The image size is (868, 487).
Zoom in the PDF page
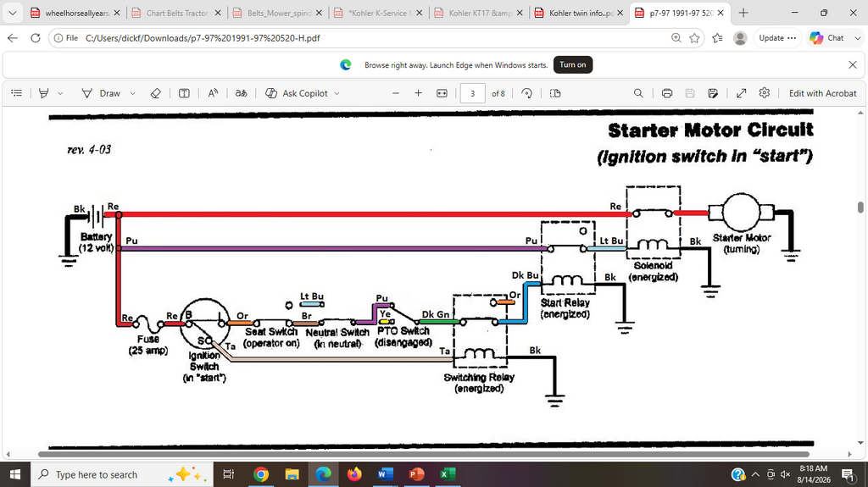(x=419, y=93)
